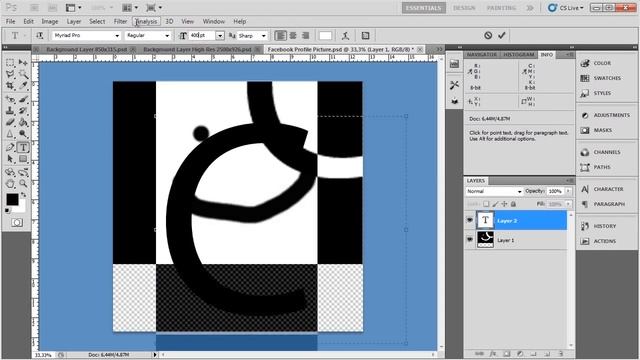Toggle lock all for layer
This screenshot has height=360, width=640.
coord(513,204)
